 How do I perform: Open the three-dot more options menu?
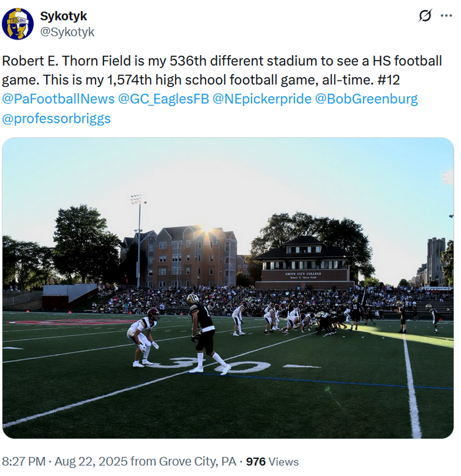tap(446, 15)
